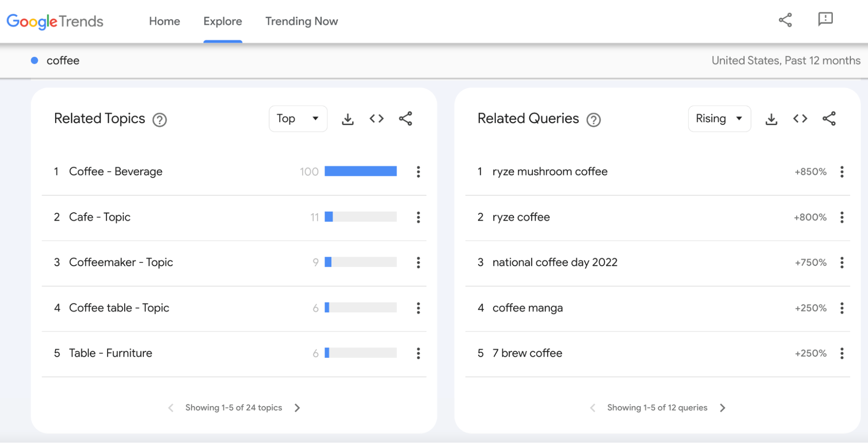Open the feedback icon in the header
The image size is (868, 443).
824,20
